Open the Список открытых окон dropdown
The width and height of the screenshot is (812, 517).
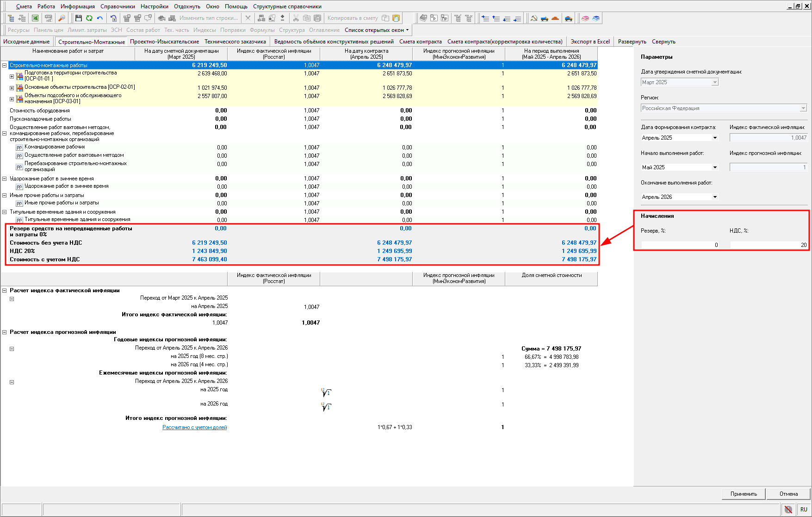(x=377, y=30)
